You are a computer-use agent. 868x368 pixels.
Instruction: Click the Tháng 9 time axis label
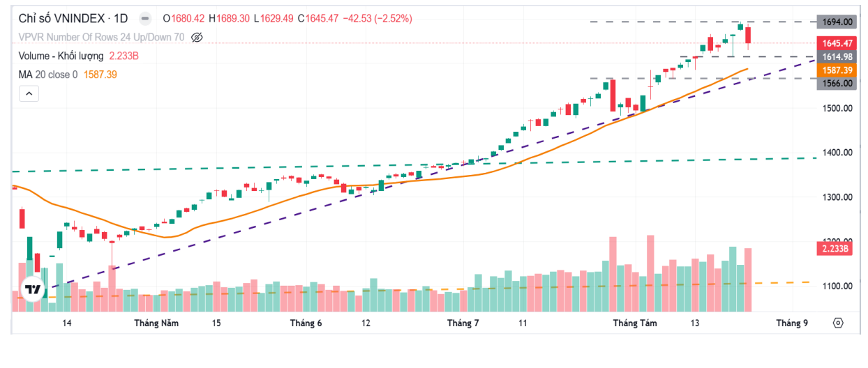[x=792, y=323]
